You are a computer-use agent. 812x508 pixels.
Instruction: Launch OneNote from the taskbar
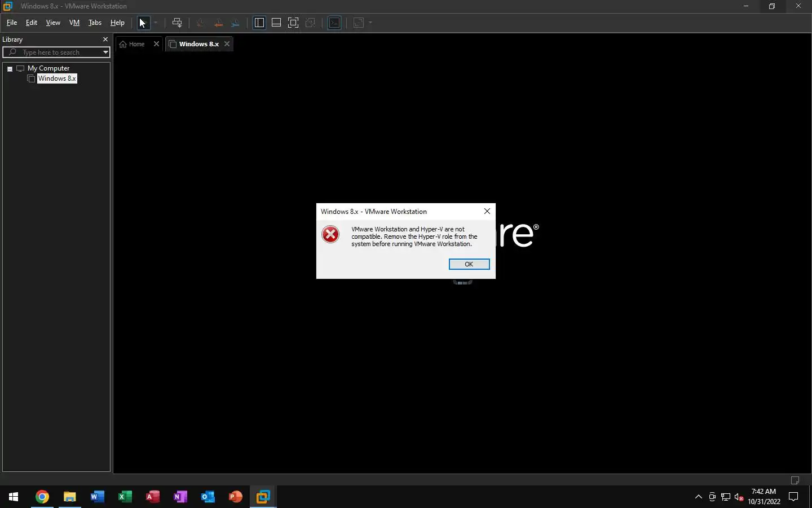click(x=180, y=497)
